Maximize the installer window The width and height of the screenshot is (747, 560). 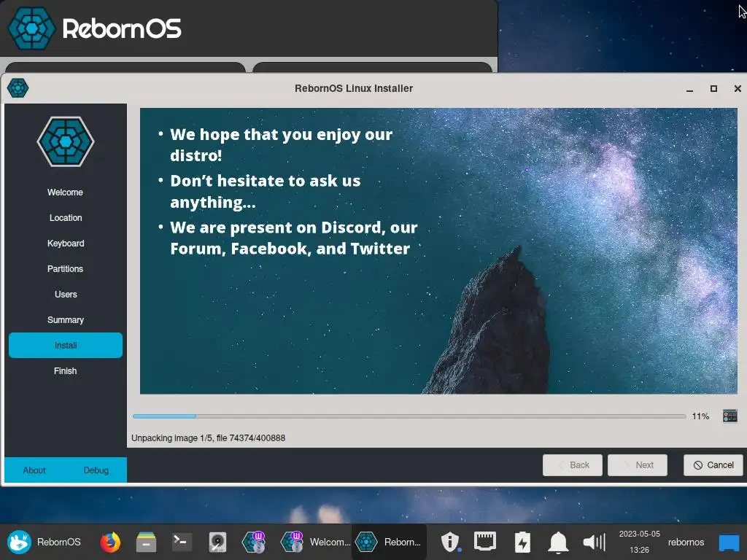point(713,88)
